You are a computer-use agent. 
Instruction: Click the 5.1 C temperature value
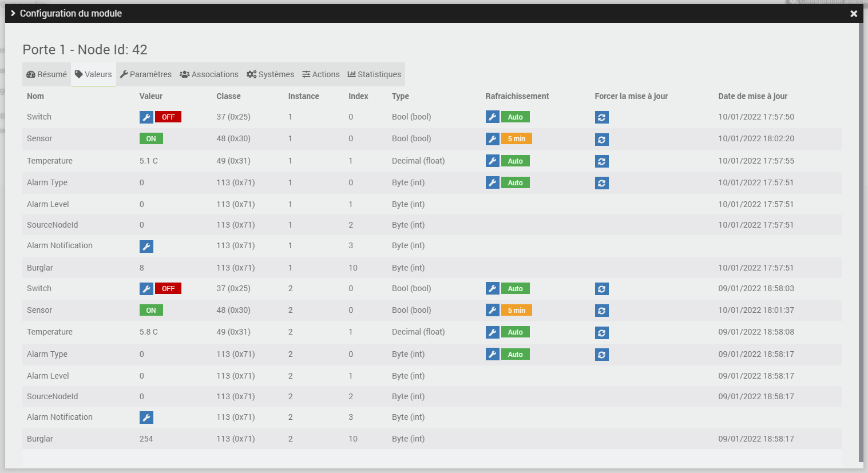coord(149,161)
